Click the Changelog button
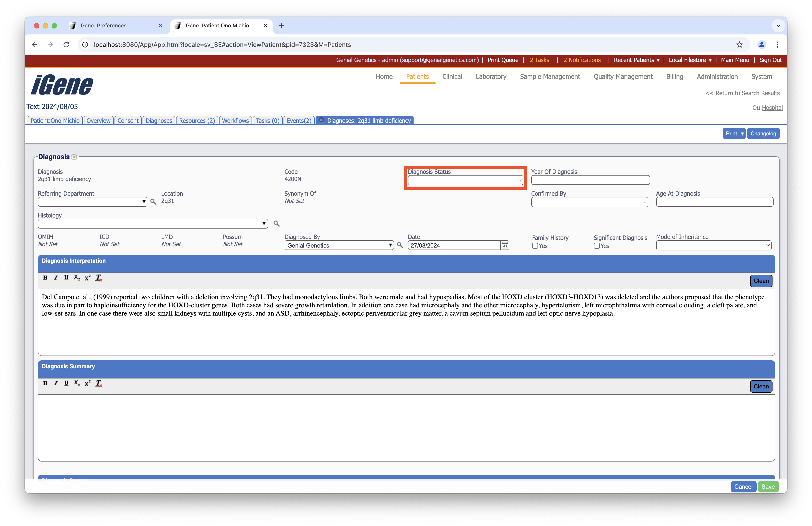 [x=763, y=134]
